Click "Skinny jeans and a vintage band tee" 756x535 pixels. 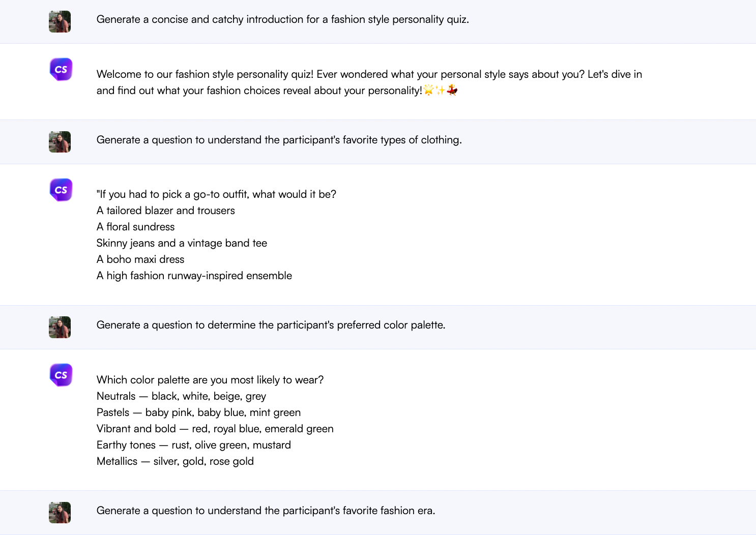tap(182, 243)
